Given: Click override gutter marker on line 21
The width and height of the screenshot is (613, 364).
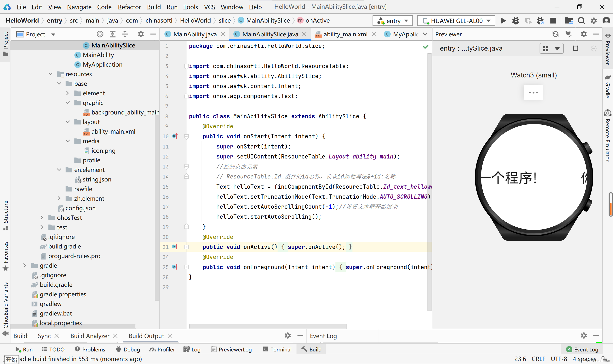Looking at the screenshot, I should click(175, 247).
